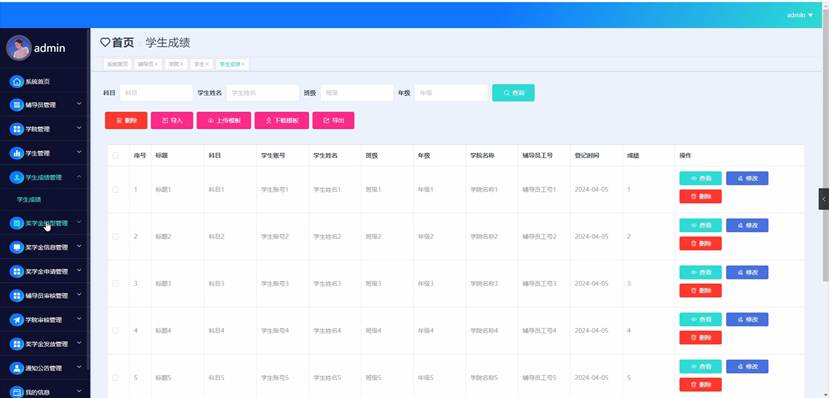Click the 学生管理 bar-chart icon

coord(17,153)
